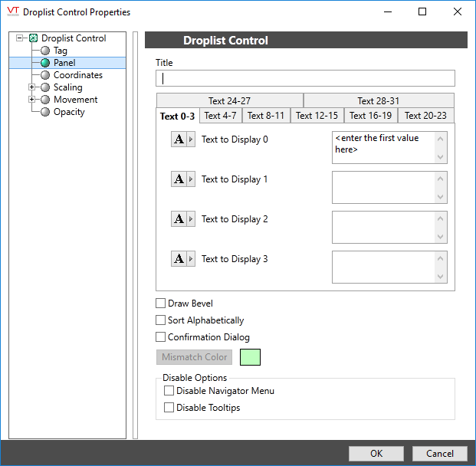The width and height of the screenshot is (476, 466).
Task: Click the Opacity sphere icon in tree
Action: [x=45, y=112]
